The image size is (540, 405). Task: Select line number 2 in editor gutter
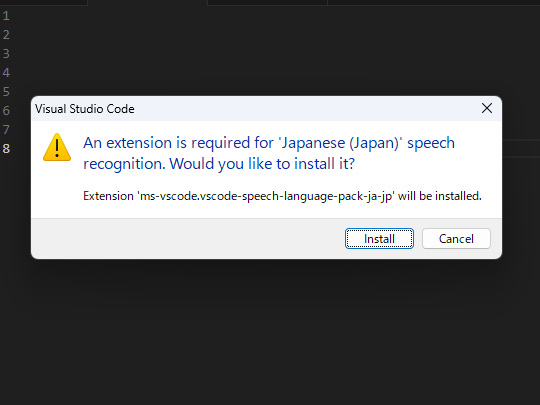[x=6, y=35]
